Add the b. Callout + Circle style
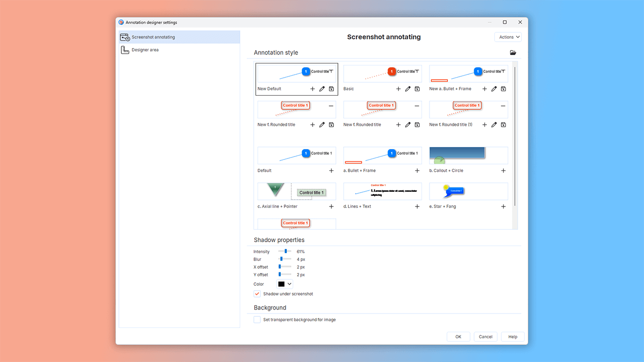Screen dimensions: 644x362 [x=503, y=170]
